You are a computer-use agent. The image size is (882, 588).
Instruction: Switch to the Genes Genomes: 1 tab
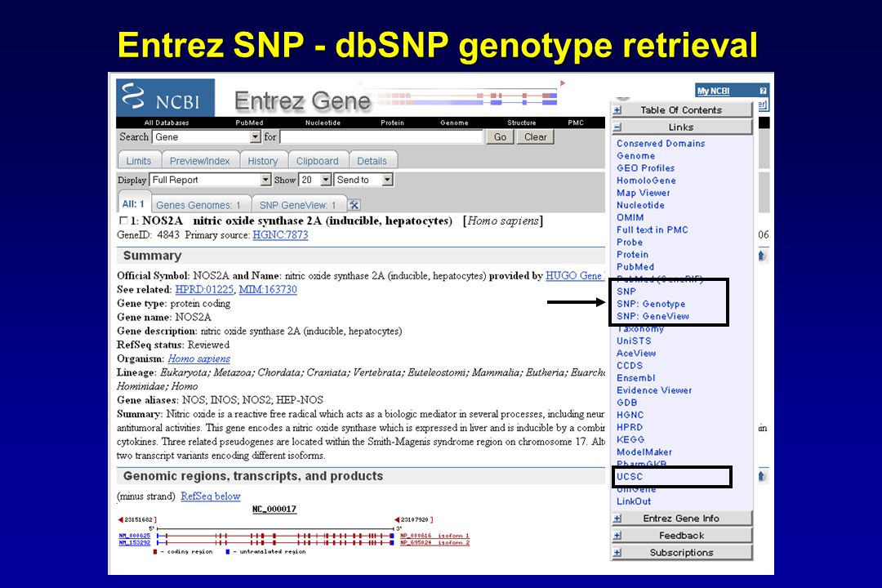(198, 205)
